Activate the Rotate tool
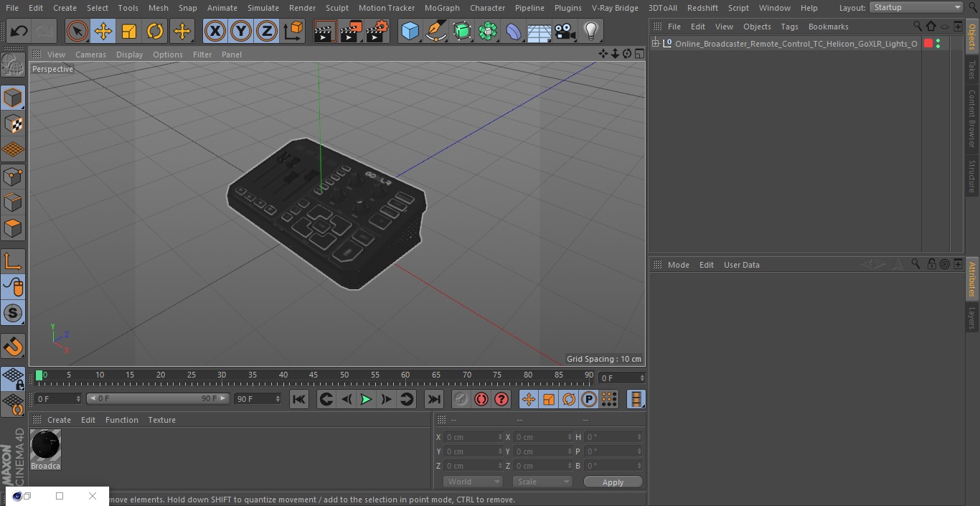Image resolution: width=980 pixels, height=506 pixels. (155, 31)
